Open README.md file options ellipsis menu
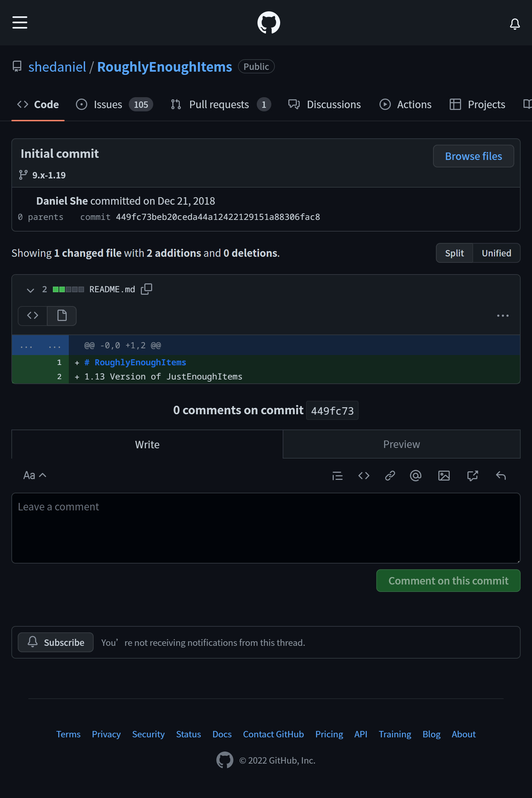This screenshot has height=798, width=532. pyautogui.click(x=503, y=315)
